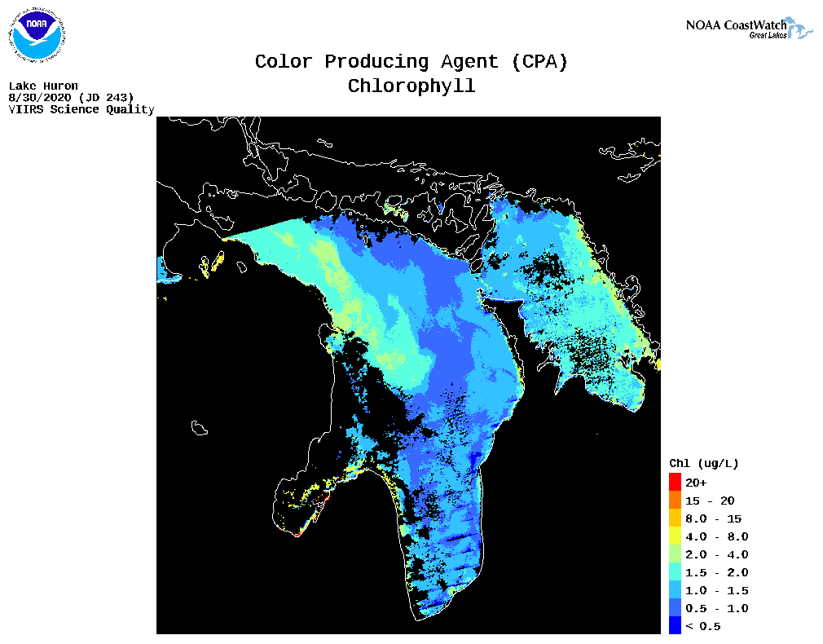The image size is (823, 644).
Task: Click the '< 0.5' legend label
Action: [702, 626]
